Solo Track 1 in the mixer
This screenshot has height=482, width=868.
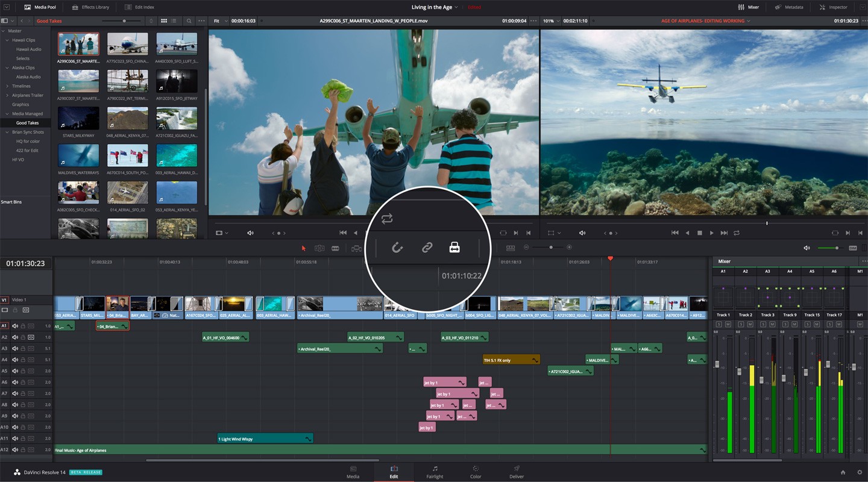719,324
